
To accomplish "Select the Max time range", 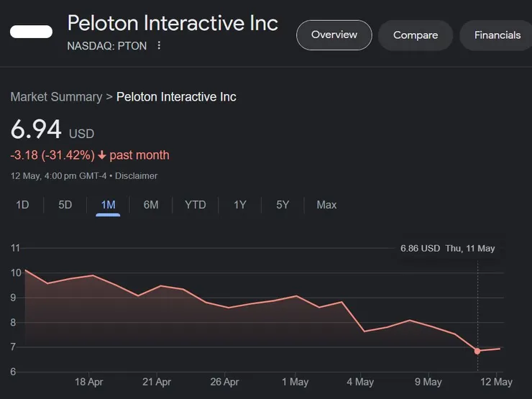I will click(326, 205).
